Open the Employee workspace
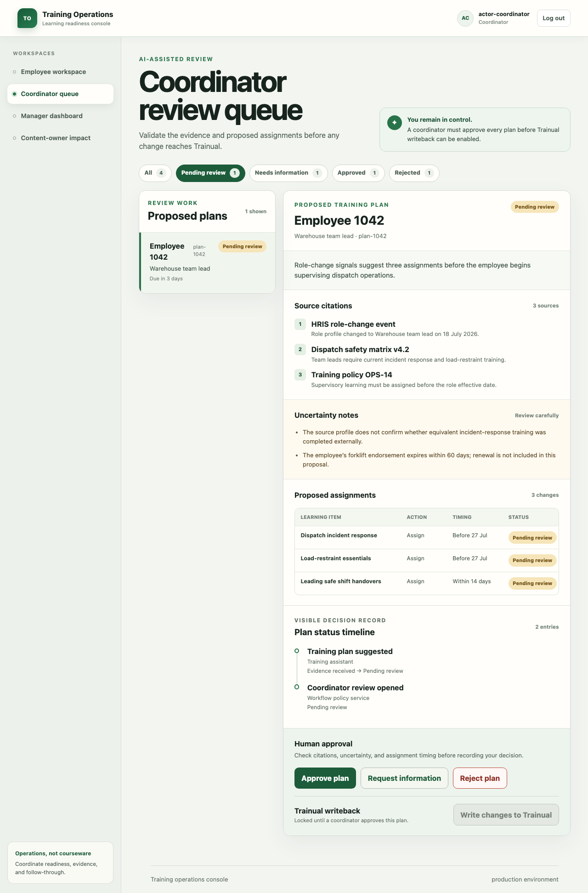Viewport: 588px width, 893px height. click(60, 72)
